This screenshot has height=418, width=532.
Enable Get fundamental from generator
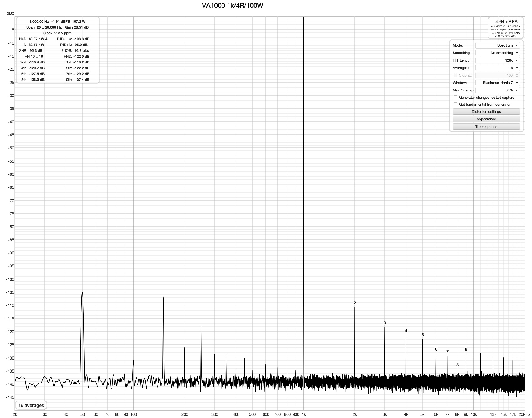pos(455,104)
